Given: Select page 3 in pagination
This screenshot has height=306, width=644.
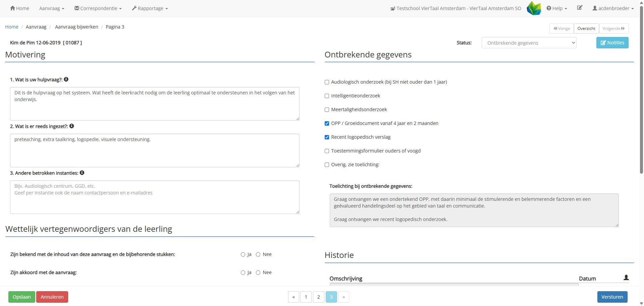Looking at the screenshot, I should [x=331, y=297].
